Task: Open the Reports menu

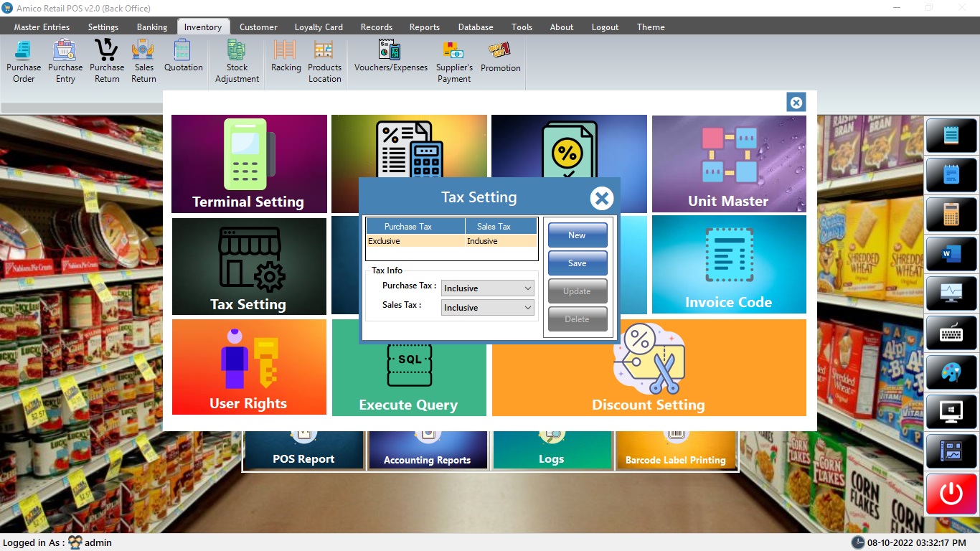Action: [424, 27]
